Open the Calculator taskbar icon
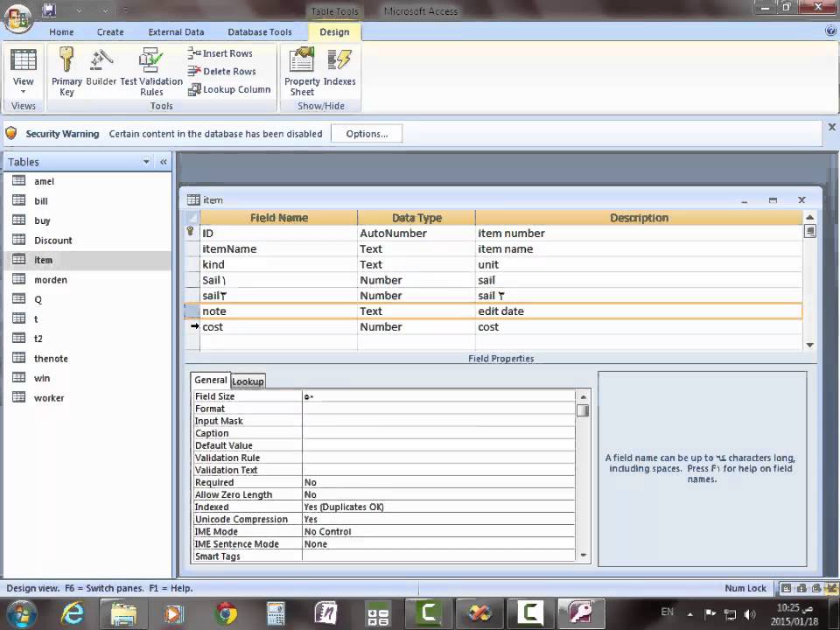840x630 pixels. (x=276, y=613)
